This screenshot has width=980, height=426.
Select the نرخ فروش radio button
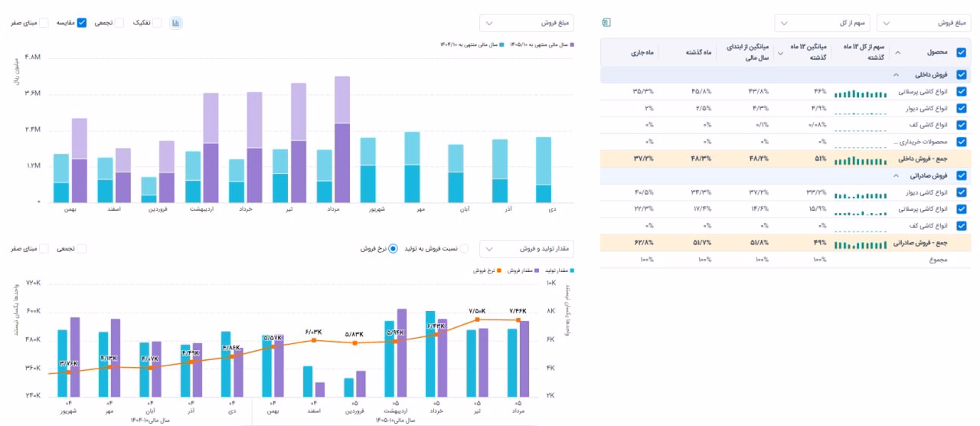click(x=394, y=248)
